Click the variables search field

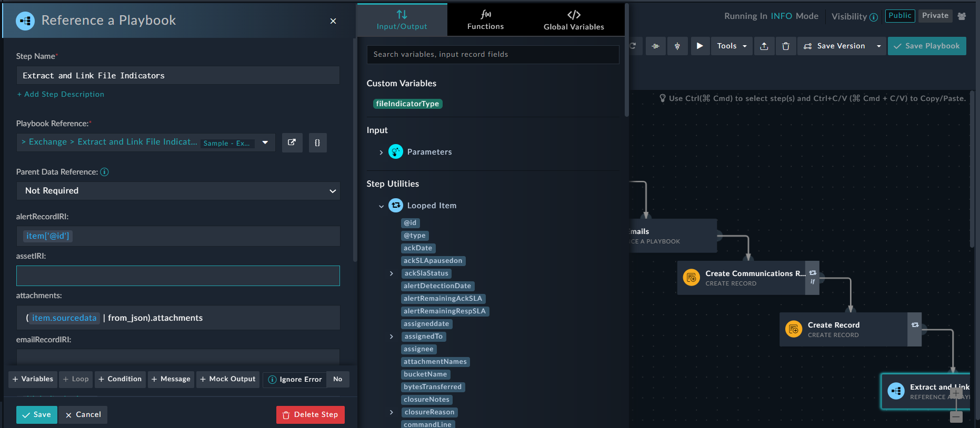coord(493,55)
